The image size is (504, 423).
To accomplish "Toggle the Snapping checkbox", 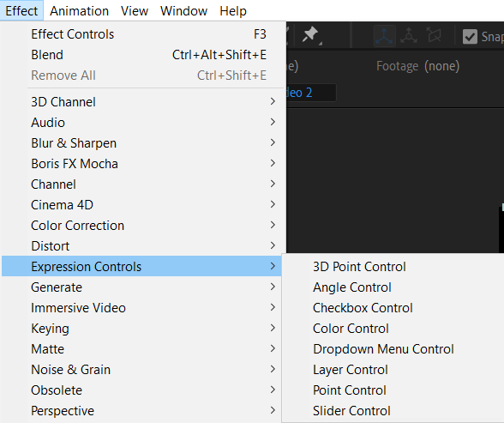I will [x=470, y=36].
